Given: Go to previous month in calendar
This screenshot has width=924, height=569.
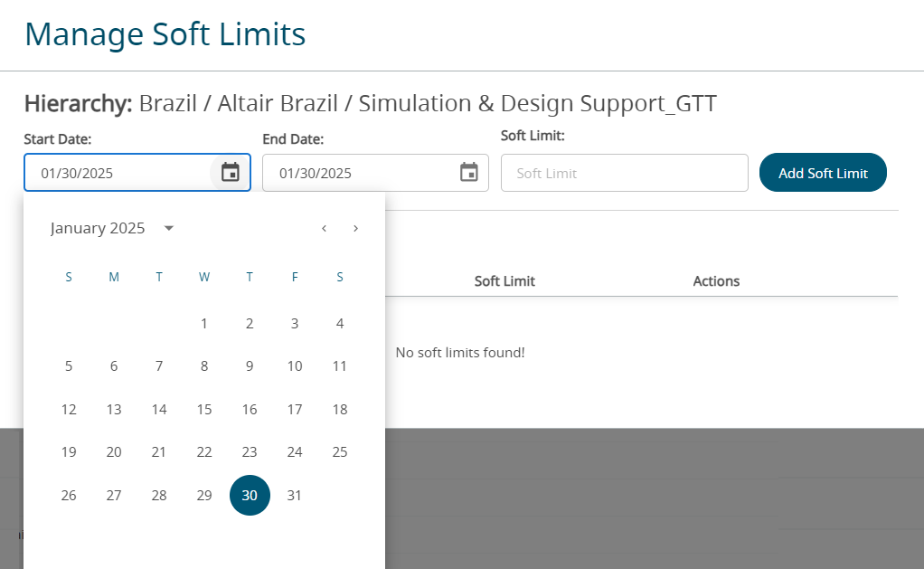Looking at the screenshot, I should click(x=324, y=228).
